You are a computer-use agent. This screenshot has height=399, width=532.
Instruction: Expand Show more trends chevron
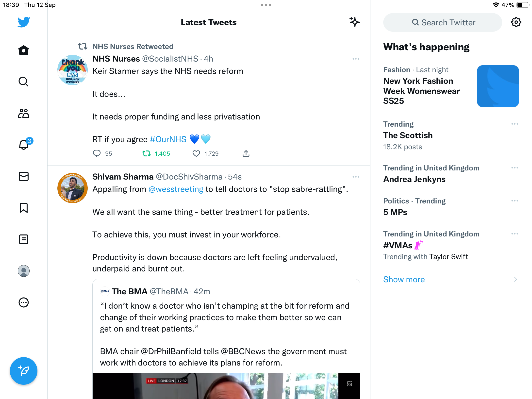pos(515,279)
